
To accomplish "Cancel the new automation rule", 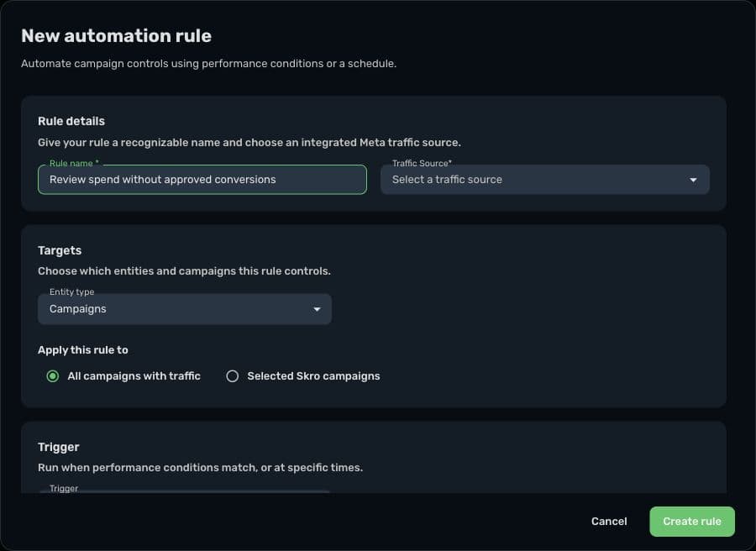I will click(x=609, y=521).
